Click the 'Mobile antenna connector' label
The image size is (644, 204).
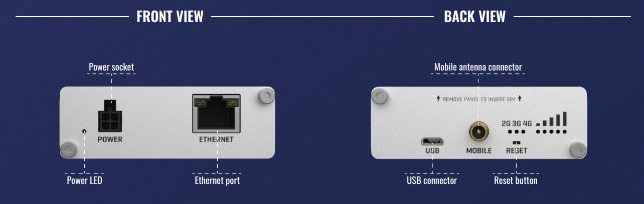click(x=478, y=67)
